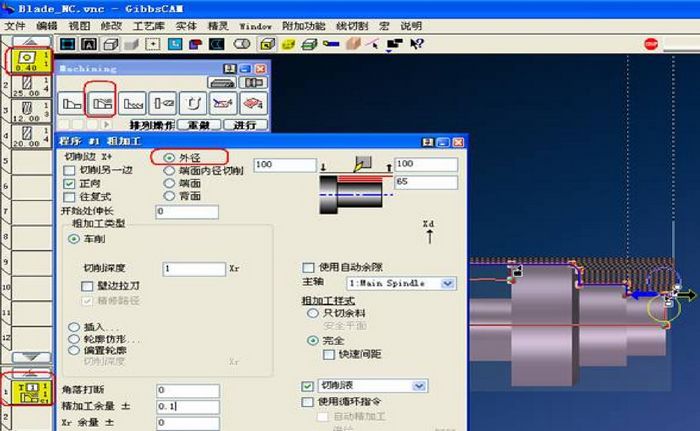The width and height of the screenshot is (700, 431).
Task: Click the red surface process icon in Machining palette
Action: coord(253,104)
